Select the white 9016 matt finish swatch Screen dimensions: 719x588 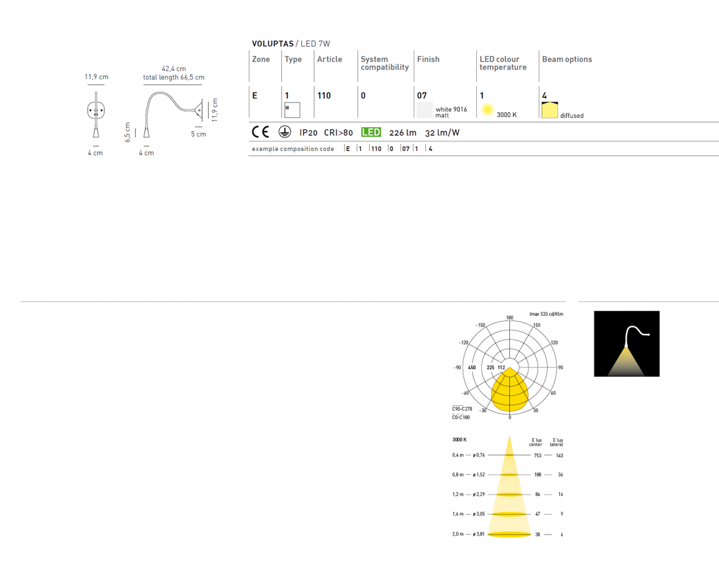point(425,110)
